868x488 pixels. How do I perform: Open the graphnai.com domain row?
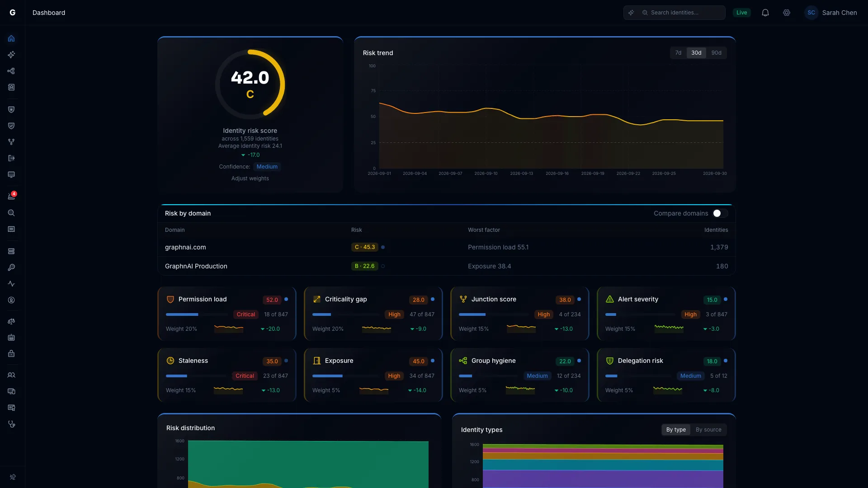point(446,247)
